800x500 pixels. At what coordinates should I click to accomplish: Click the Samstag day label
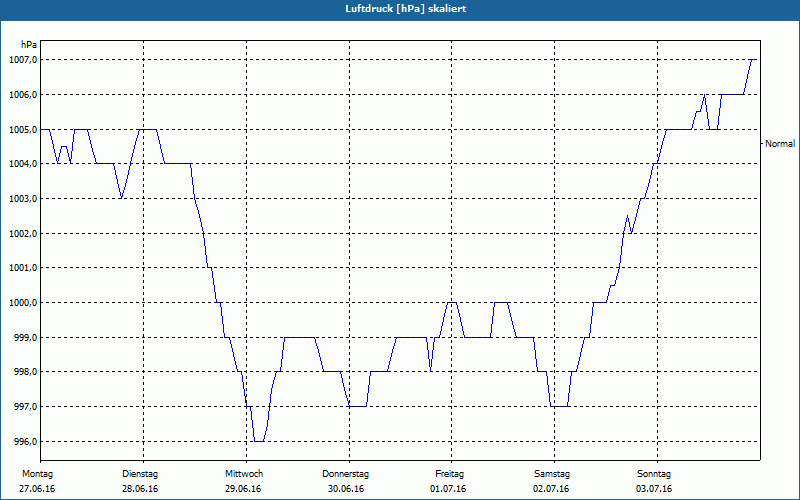tap(552, 474)
